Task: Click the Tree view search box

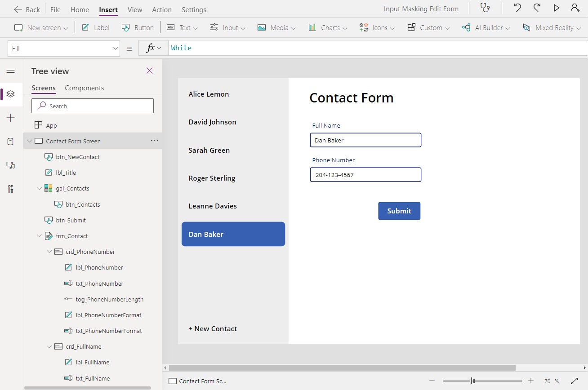Action: coord(92,106)
